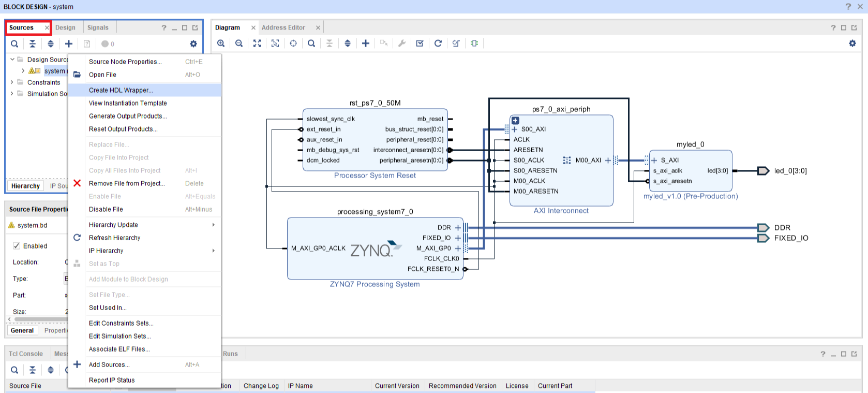Click green Optimize Routing icon in diagram toolbar
Viewport: 868px width, 393px height.
coord(474,43)
